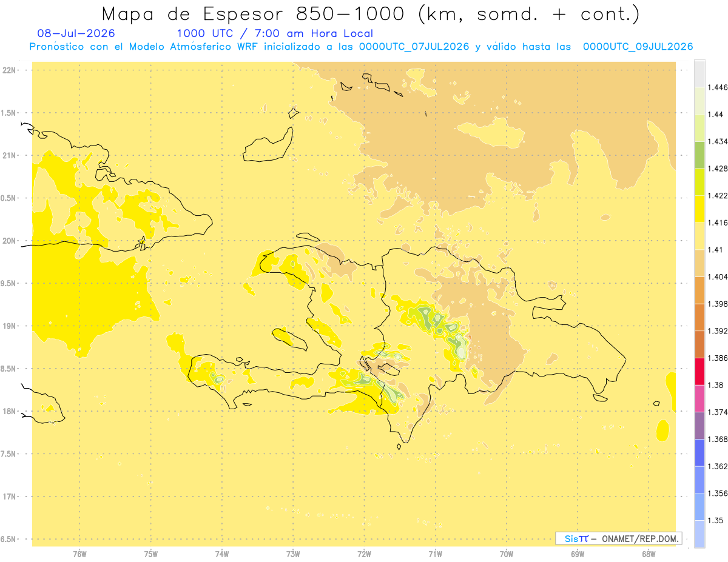Click the '1.374' colorbar value
Viewport: 728px width, 562px height.
click(718, 412)
